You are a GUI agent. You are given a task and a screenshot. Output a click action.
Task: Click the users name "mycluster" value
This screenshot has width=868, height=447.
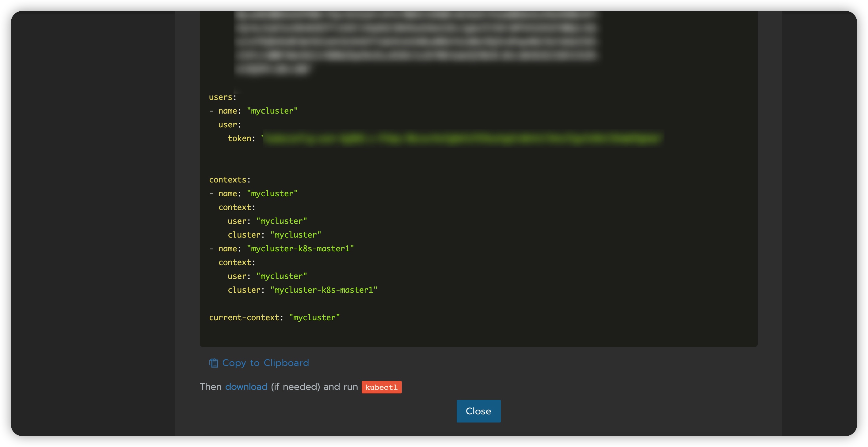pyautogui.click(x=272, y=111)
